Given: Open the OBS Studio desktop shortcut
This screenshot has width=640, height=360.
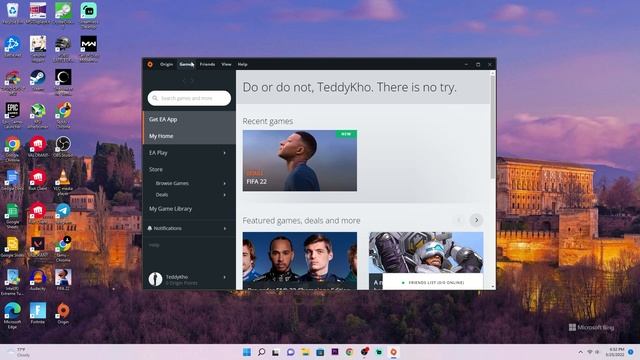Looking at the screenshot, I should (63, 147).
